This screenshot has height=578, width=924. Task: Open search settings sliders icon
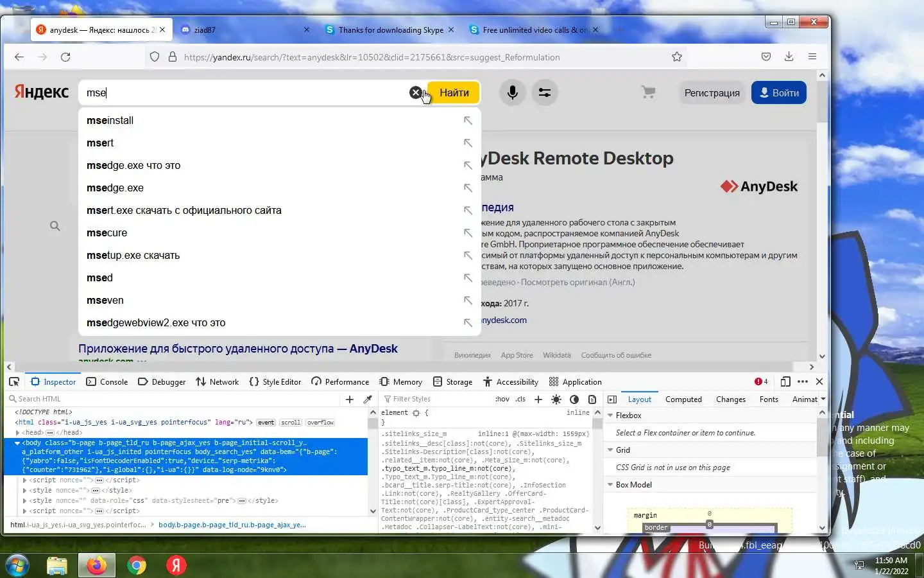(x=544, y=92)
